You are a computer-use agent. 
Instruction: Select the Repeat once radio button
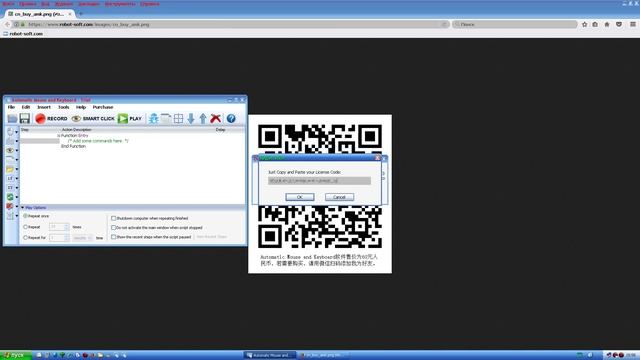[25, 216]
